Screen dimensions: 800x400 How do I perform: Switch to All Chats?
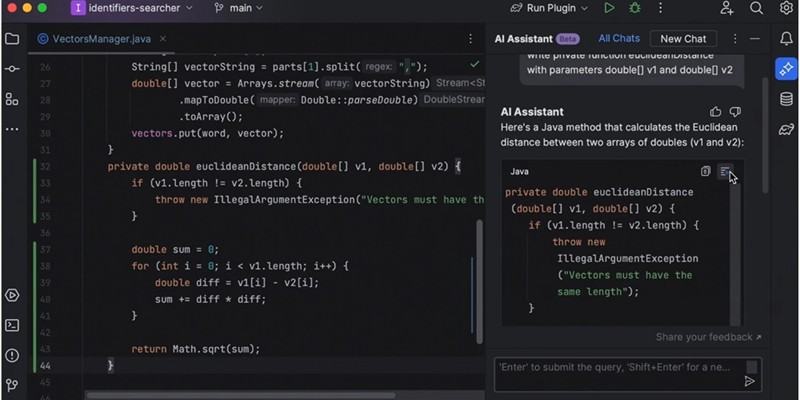pos(619,39)
